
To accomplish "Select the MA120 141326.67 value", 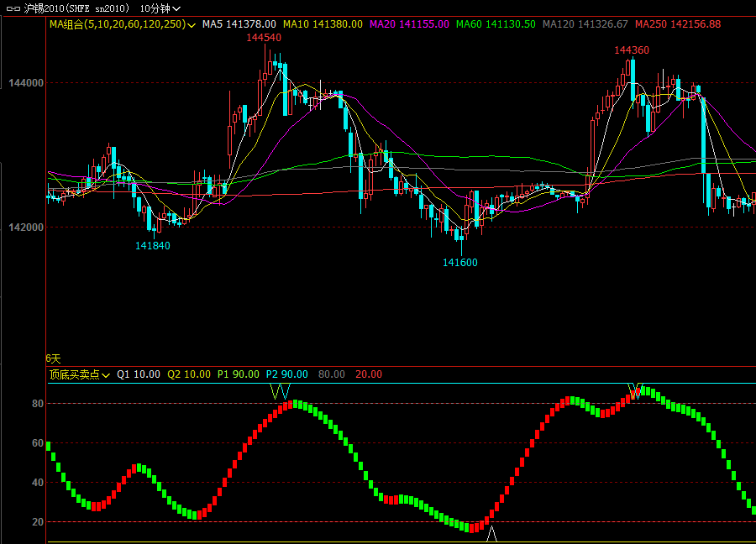I will pyautogui.click(x=585, y=24).
